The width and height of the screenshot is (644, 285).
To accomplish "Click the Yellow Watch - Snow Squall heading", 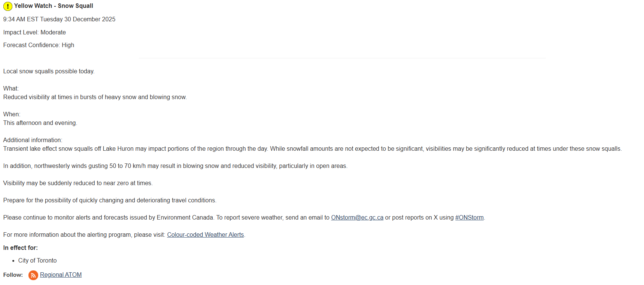I will (54, 6).
